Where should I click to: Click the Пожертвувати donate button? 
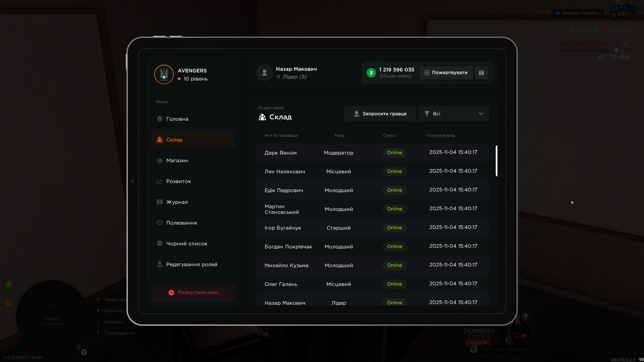pyautogui.click(x=446, y=72)
